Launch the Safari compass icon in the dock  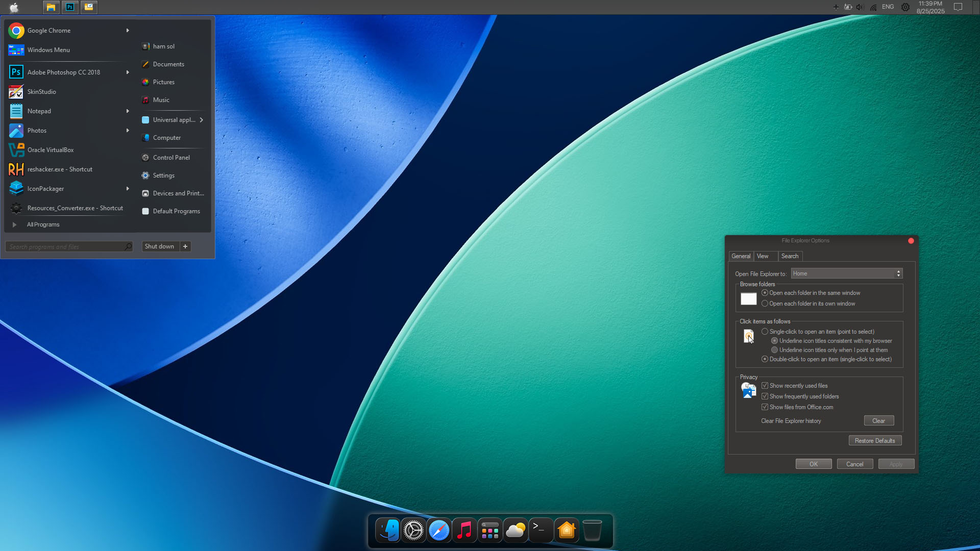[x=439, y=531]
